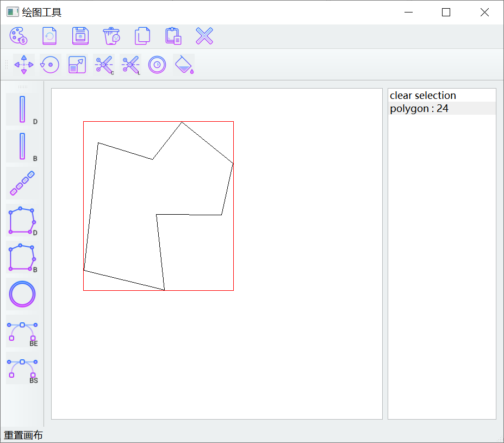Select the clip tool labeled L

pos(130,65)
